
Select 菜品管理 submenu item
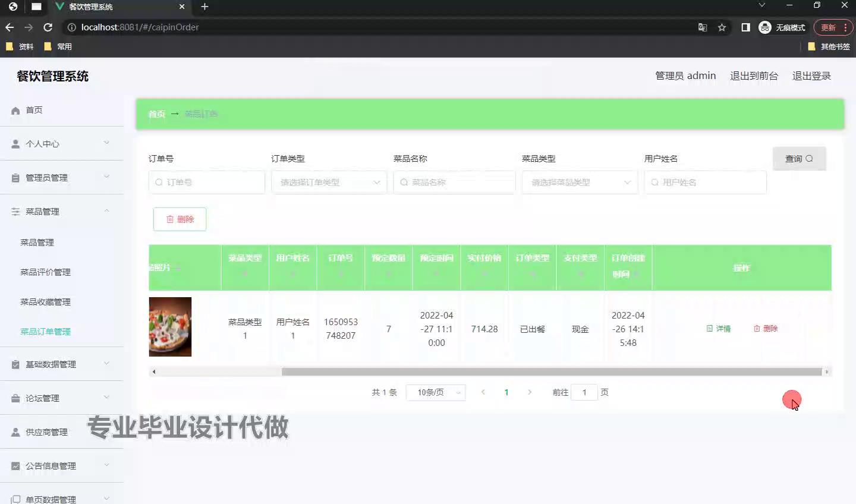(x=37, y=242)
